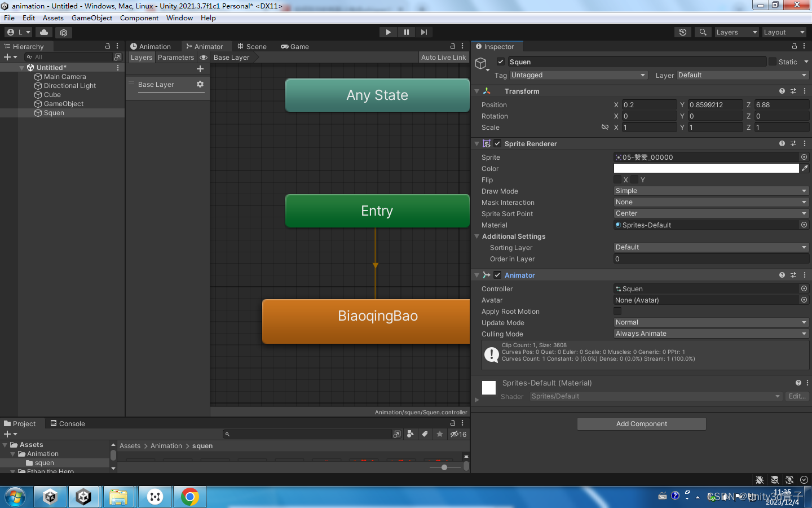
Task: Enable Flip Y checkbox
Action: [x=634, y=179]
